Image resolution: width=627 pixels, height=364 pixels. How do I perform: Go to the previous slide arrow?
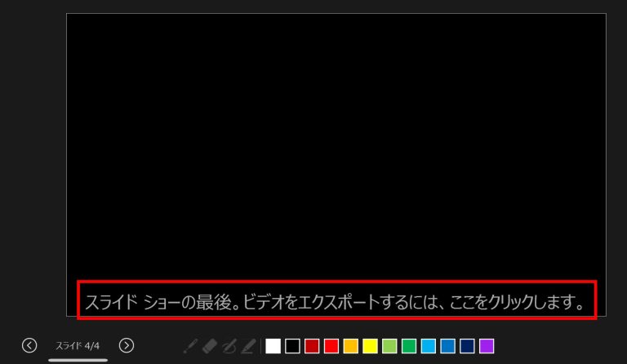(29, 345)
